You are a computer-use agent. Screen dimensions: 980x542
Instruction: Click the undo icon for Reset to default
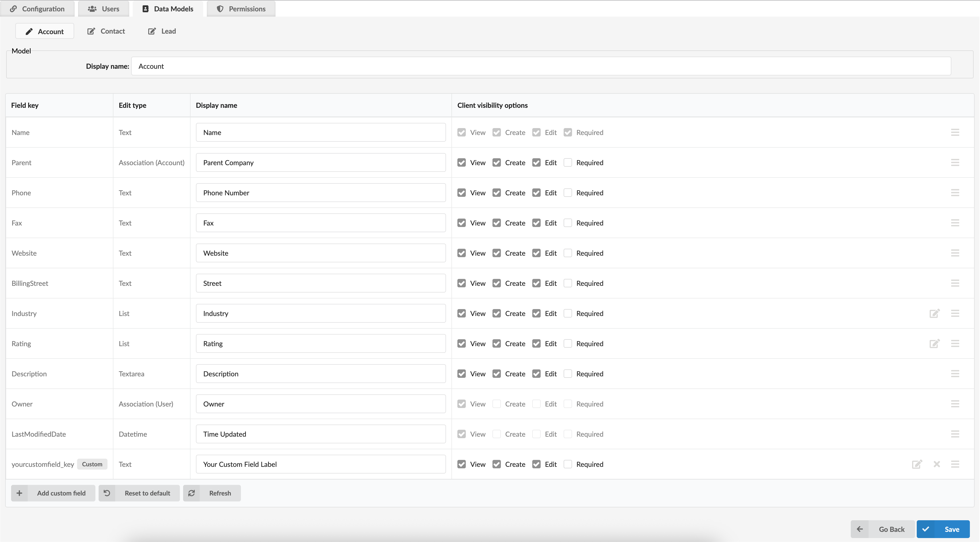click(x=107, y=493)
